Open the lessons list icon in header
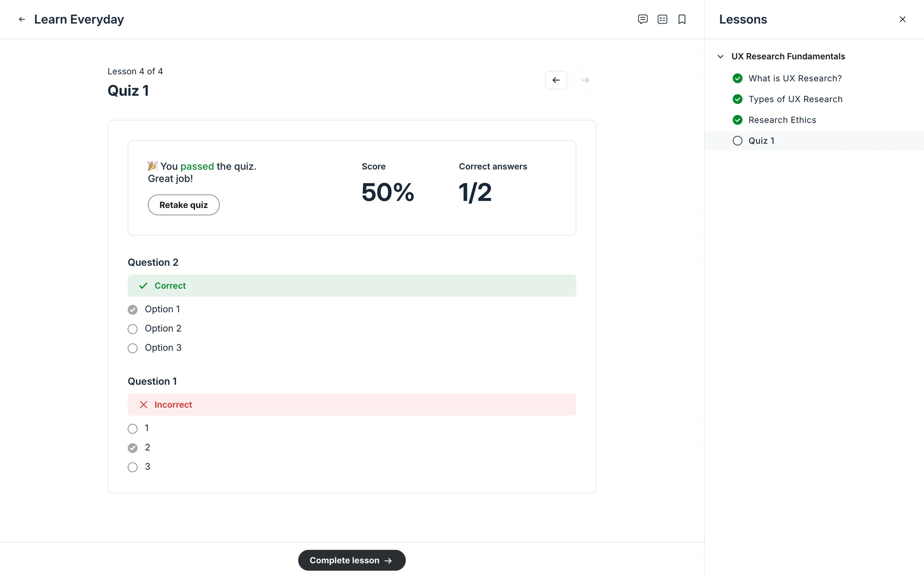This screenshot has width=924, height=578. pyautogui.click(x=662, y=19)
